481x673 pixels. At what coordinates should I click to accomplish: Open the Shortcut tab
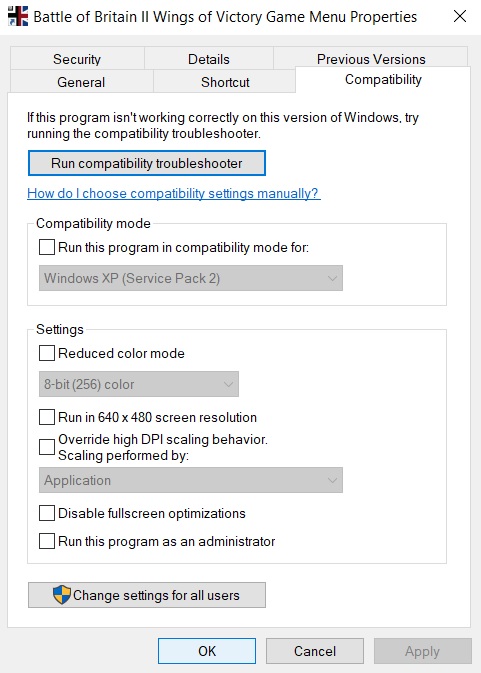[225, 82]
